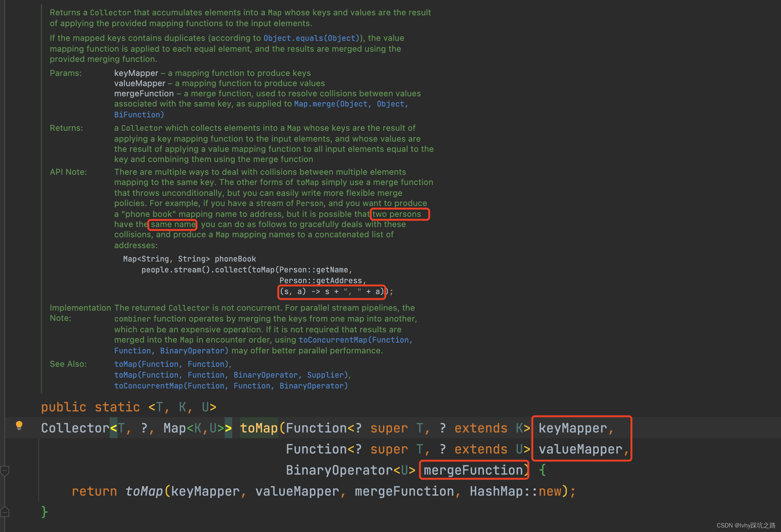781x532 pixels.
Task: Click the highlighted toMap method name in signature
Action: coord(259,428)
